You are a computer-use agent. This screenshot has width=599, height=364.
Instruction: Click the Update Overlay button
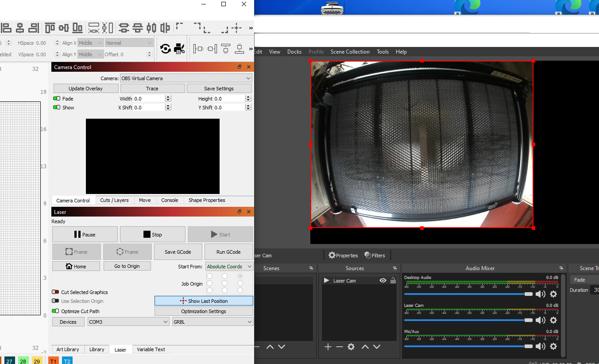85,89
